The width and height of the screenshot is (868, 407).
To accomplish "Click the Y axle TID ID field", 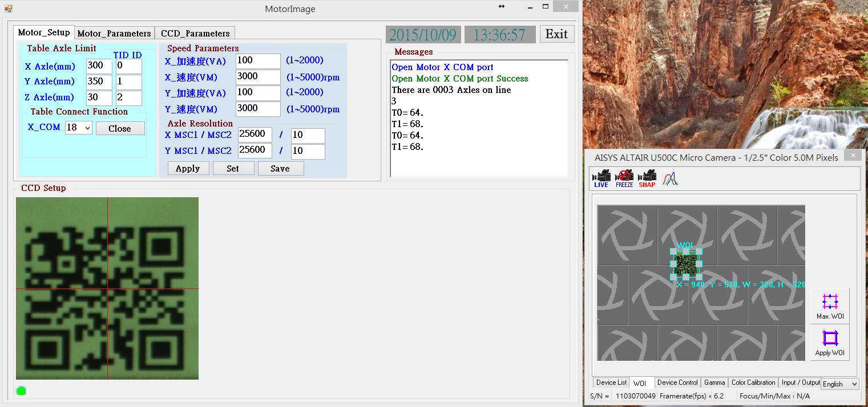I will point(128,82).
